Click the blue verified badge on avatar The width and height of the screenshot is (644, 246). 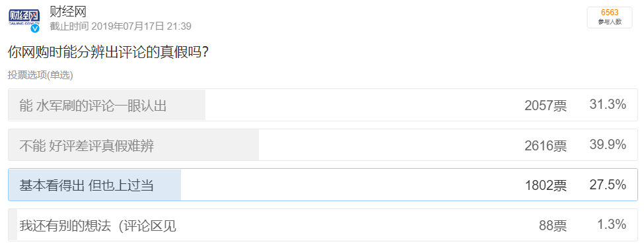click(x=35, y=28)
